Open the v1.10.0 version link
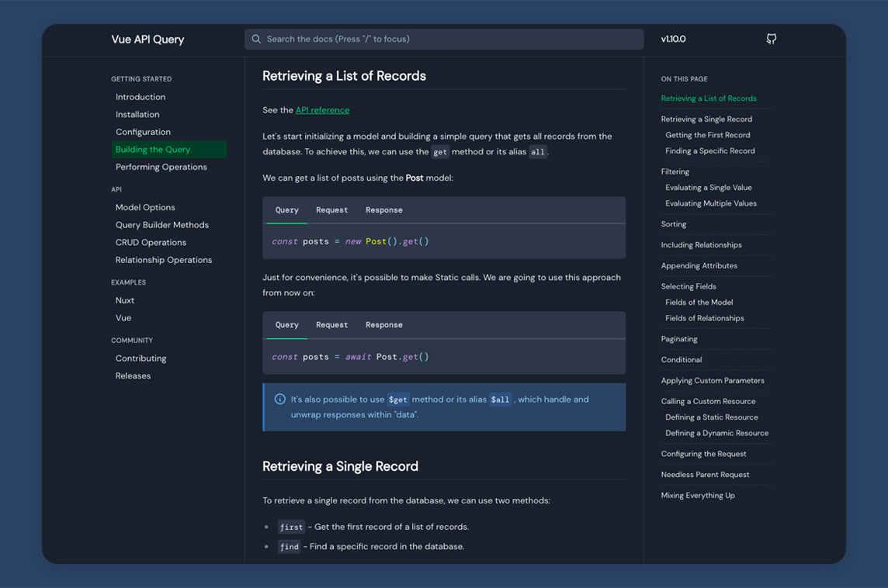Image resolution: width=888 pixels, height=588 pixels. pyautogui.click(x=673, y=39)
